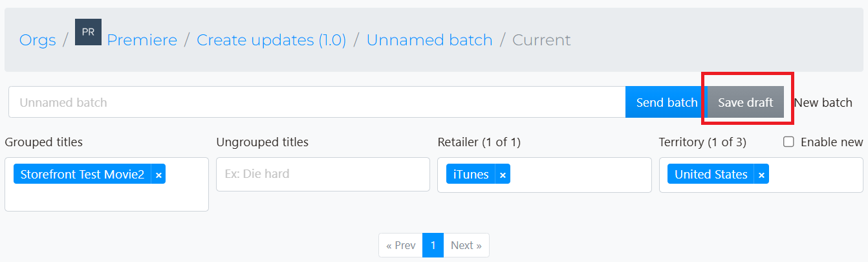Open Create updates (1.0) breadcrumb

tap(272, 40)
